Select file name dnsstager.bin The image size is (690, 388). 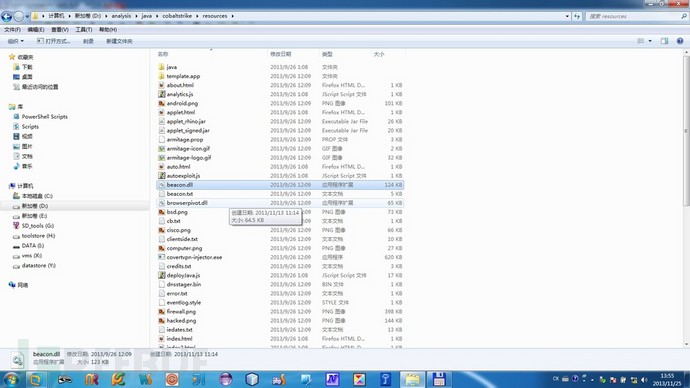[x=184, y=285]
